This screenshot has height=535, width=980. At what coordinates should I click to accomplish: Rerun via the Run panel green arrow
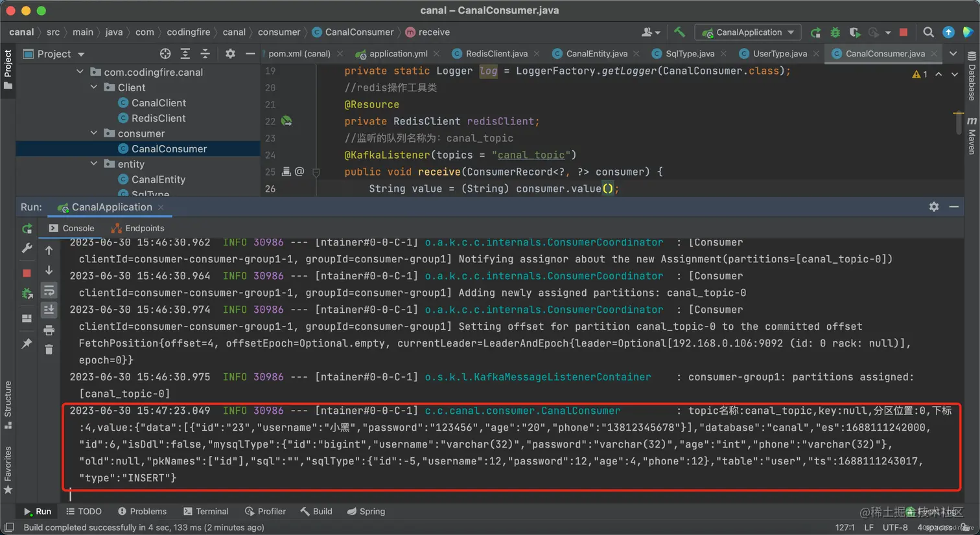point(27,228)
